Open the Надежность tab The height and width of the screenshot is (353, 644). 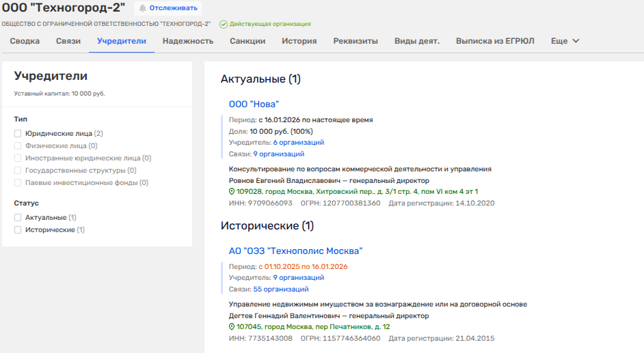(x=188, y=41)
